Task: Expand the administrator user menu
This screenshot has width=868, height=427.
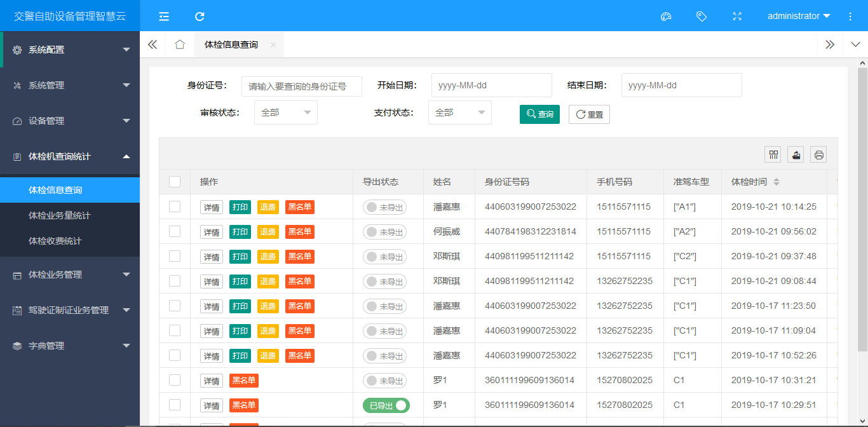Action: click(x=799, y=16)
